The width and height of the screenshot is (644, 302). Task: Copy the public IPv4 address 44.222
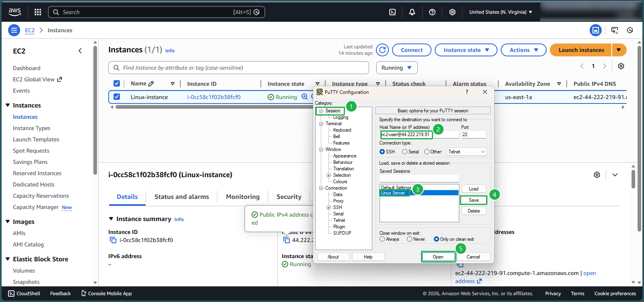(287, 240)
